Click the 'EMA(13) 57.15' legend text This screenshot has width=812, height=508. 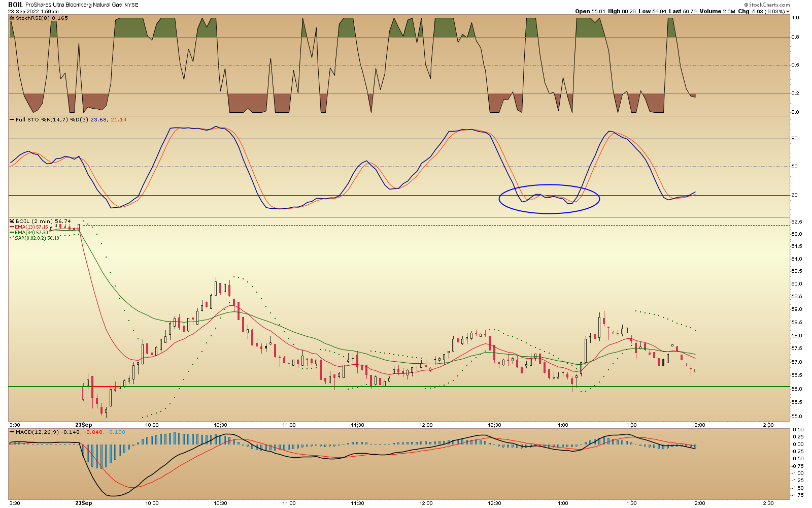click(31, 227)
